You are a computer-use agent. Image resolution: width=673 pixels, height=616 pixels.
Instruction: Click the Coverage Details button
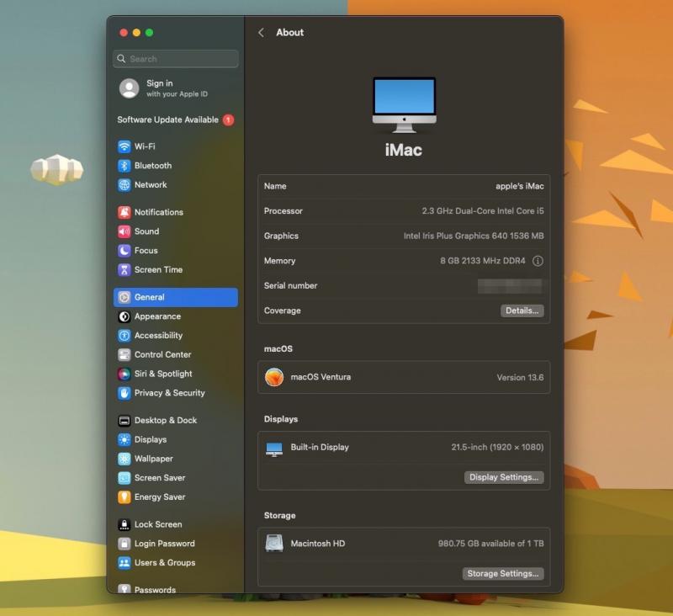click(522, 311)
